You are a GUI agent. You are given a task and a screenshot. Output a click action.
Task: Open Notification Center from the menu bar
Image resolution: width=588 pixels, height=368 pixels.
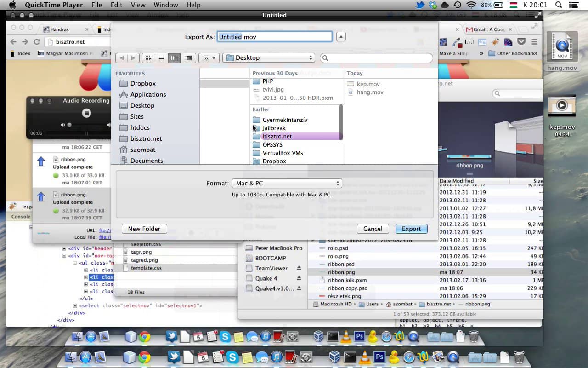[573, 5]
